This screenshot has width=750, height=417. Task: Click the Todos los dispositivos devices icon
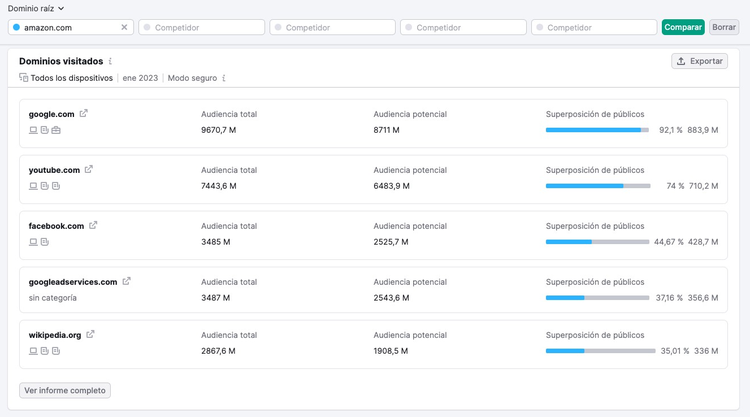[23, 77]
